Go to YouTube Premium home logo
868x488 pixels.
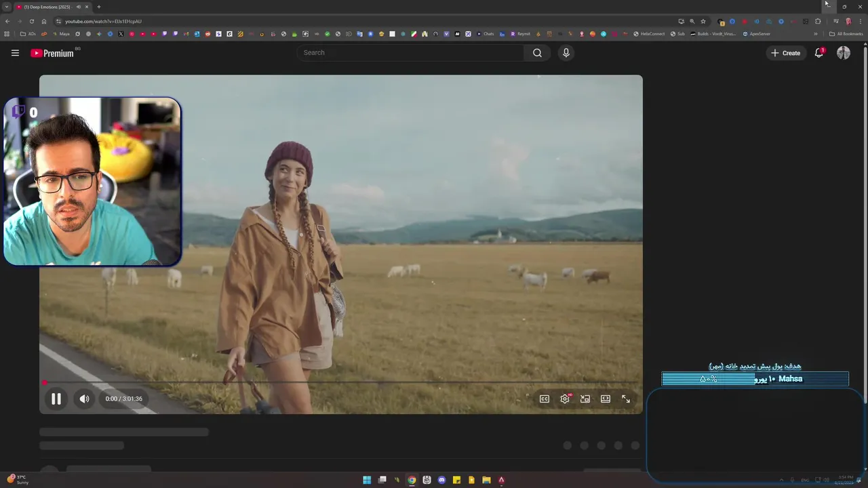(x=52, y=53)
